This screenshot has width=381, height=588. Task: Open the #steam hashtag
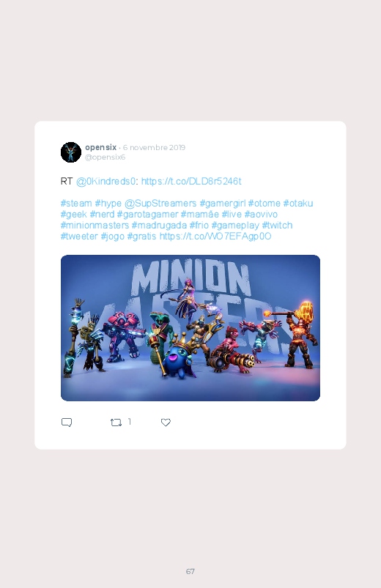(x=76, y=204)
